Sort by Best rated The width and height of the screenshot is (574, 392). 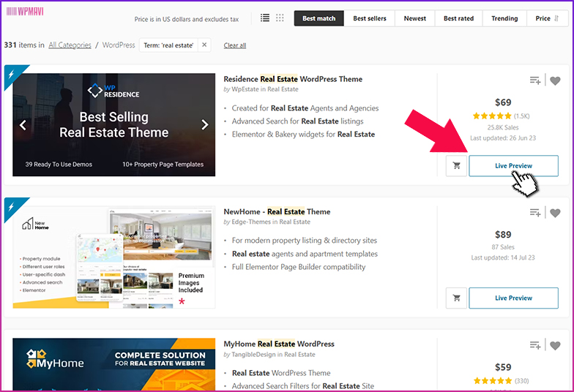tap(458, 18)
